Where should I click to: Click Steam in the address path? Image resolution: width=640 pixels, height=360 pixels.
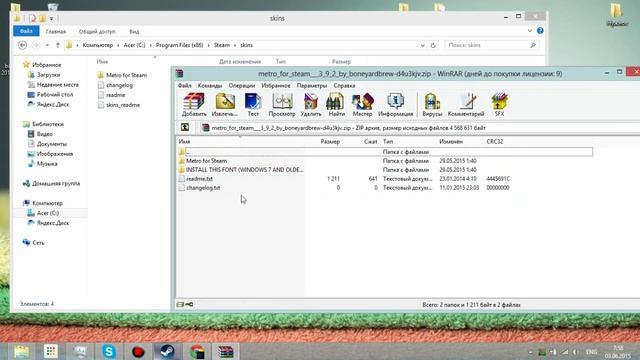coord(222,45)
